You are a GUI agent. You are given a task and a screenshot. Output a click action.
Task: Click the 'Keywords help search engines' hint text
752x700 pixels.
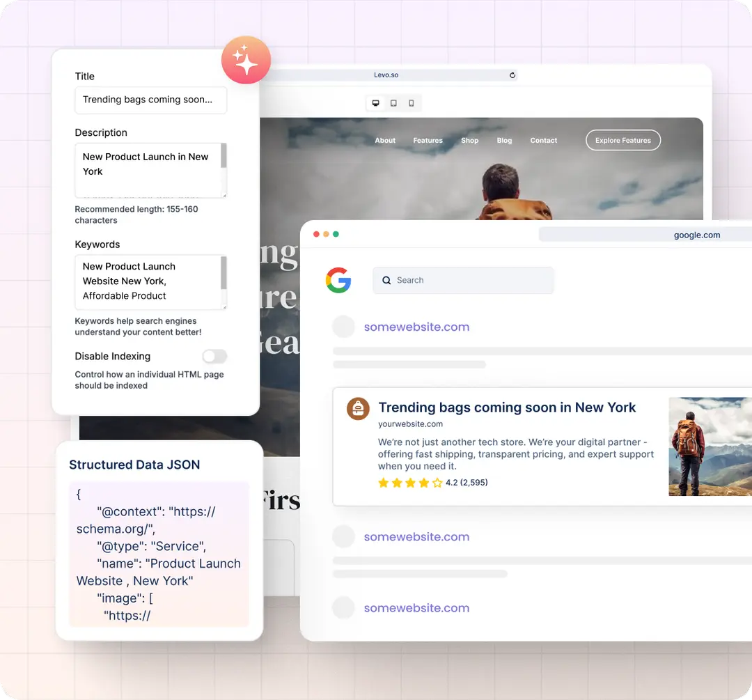(x=138, y=326)
